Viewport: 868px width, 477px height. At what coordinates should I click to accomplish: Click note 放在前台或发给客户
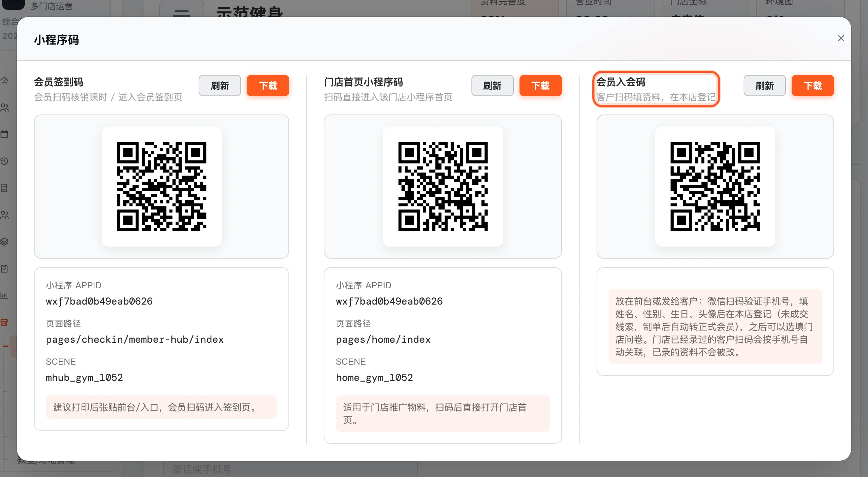(x=715, y=327)
